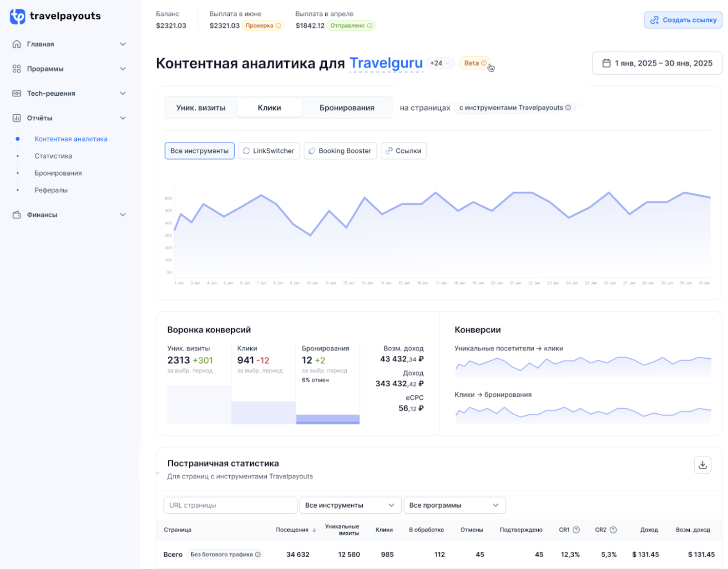Click the 2313 unique visits funnel value
The image size is (728, 569).
(x=178, y=360)
